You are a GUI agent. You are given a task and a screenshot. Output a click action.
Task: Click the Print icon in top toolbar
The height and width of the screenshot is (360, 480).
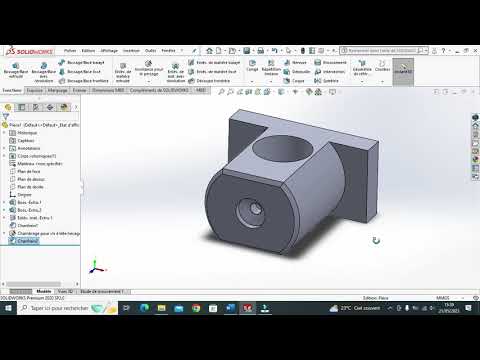261,51
